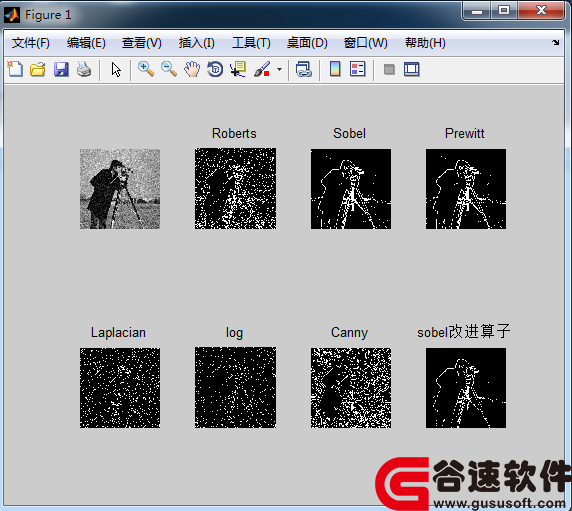Insert a colorbar using the colorbar icon
572x511 pixels.
coord(335,69)
